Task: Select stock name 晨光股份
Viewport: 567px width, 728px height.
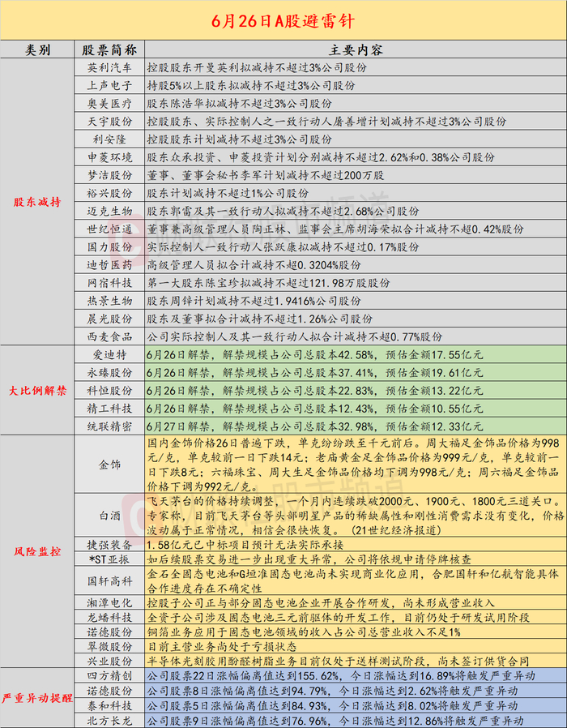Action: (109, 319)
